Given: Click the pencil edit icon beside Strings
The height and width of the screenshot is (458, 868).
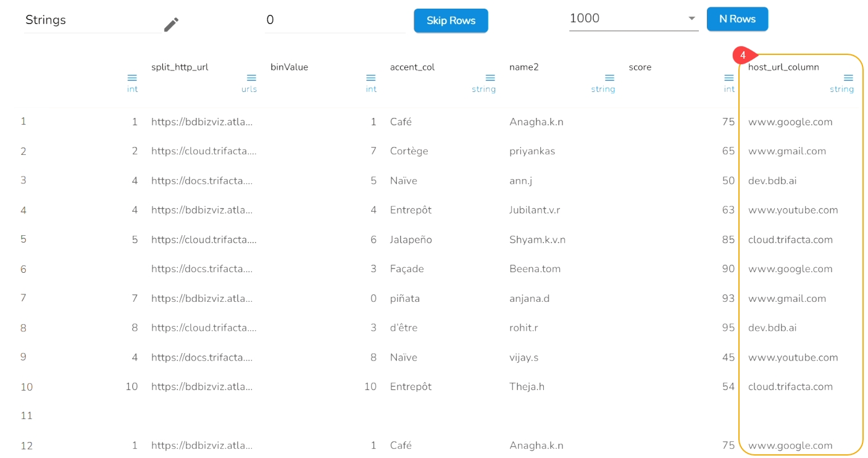Looking at the screenshot, I should coord(171,25).
